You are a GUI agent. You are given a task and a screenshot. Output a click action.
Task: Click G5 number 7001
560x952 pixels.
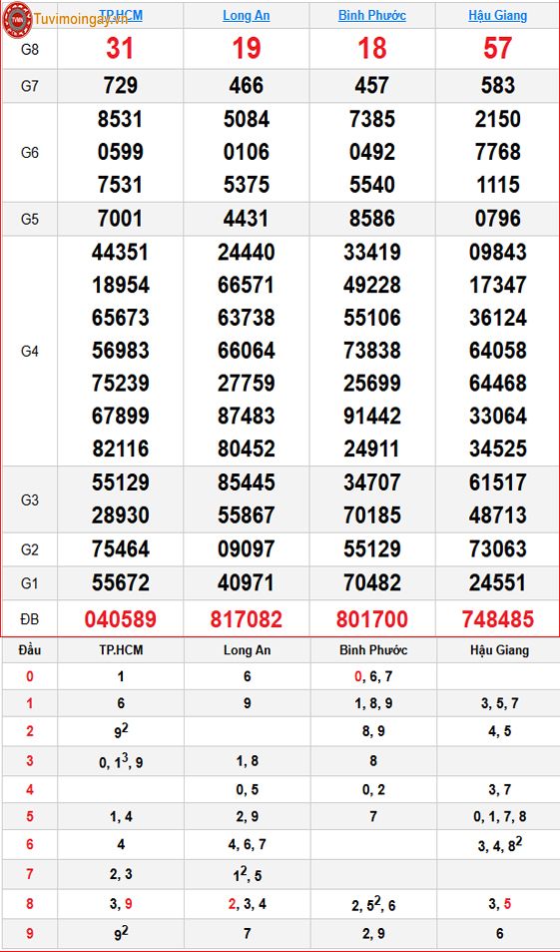pyautogui.click(x=120, y=219)
